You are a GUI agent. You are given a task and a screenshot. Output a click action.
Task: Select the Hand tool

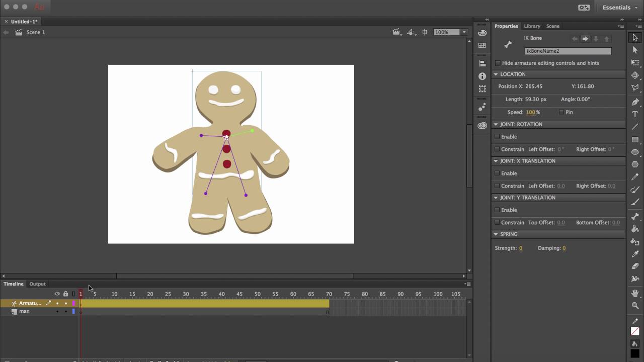tap(635, 293)
